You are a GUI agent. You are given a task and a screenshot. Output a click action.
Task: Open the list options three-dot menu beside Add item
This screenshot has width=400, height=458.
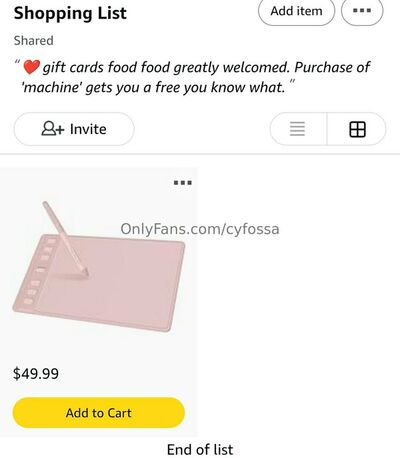(362, 11)
